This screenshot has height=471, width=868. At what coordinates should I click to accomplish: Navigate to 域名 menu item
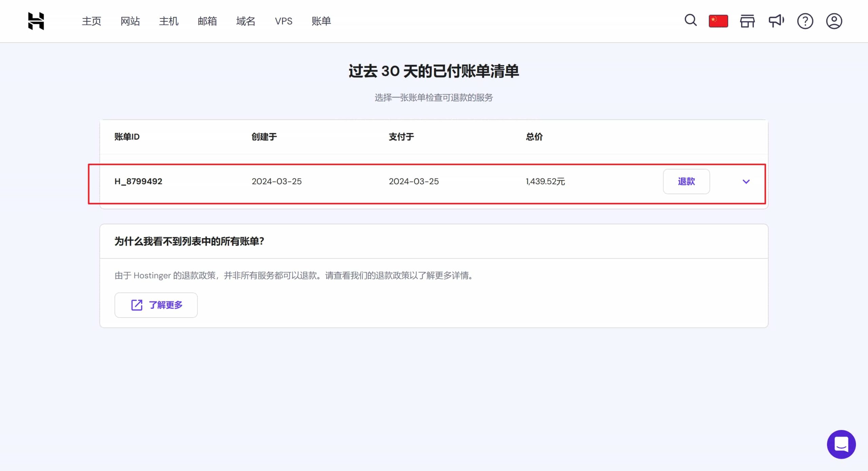246,21
